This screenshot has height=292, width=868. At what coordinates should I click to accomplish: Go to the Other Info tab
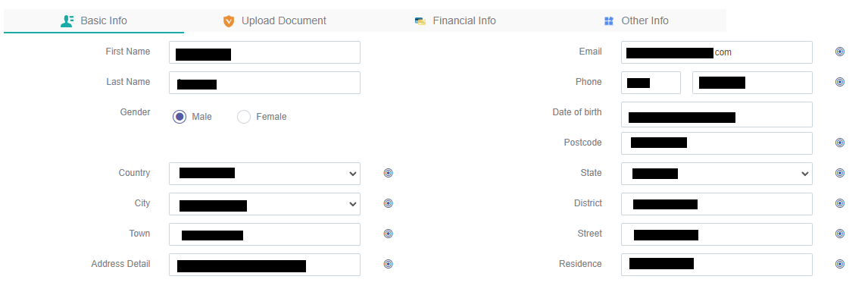tap(636, 21)
